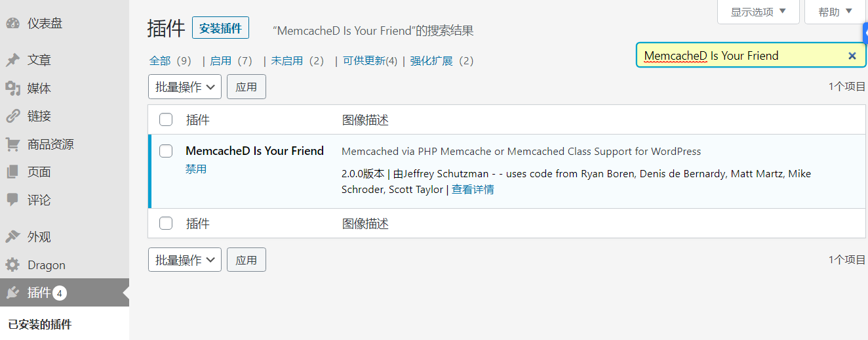Expand the 显示选项 screen options panel
Image resolution: width=868 pixels, height=340 pixels.
(759, 12)
